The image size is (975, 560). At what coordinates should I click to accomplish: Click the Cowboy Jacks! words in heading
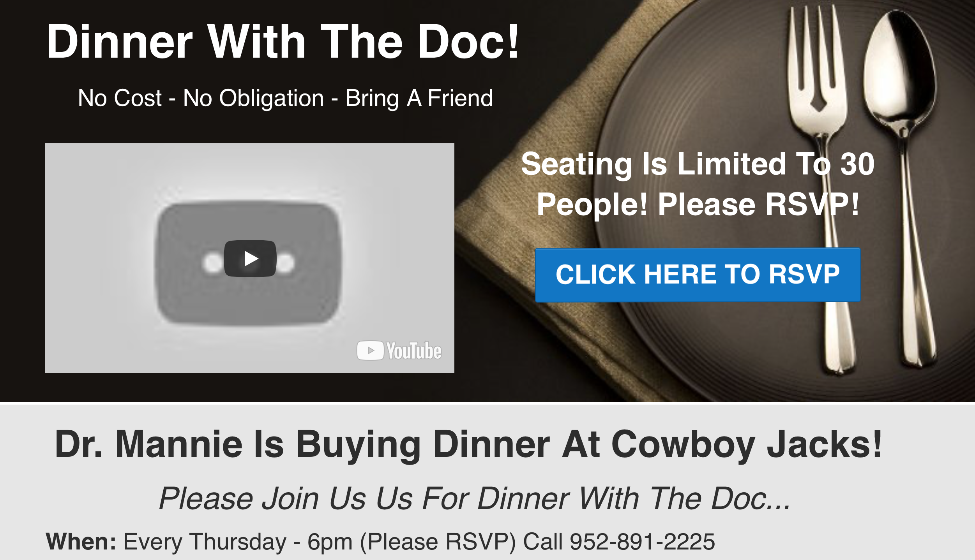(x=747, y=444)
